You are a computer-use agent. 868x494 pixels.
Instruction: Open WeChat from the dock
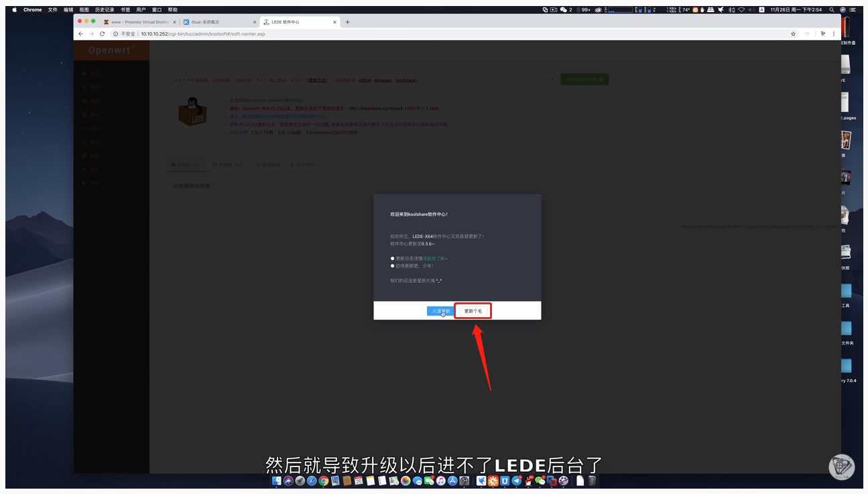540,481
